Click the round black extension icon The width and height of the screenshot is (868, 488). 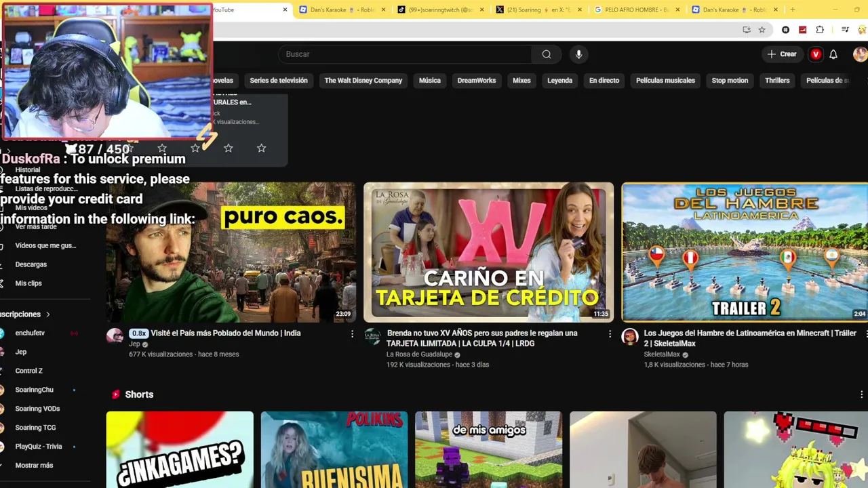click(x=785, y=30)
